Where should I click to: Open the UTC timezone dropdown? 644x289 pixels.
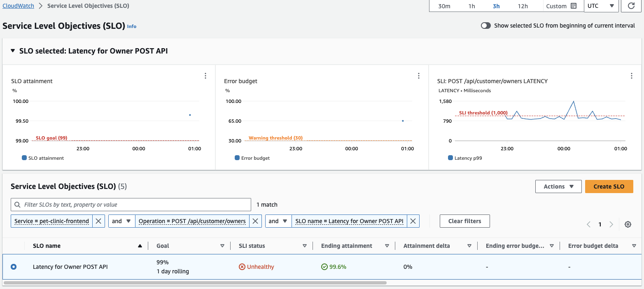pyautogui.click(x=601, y=6)
